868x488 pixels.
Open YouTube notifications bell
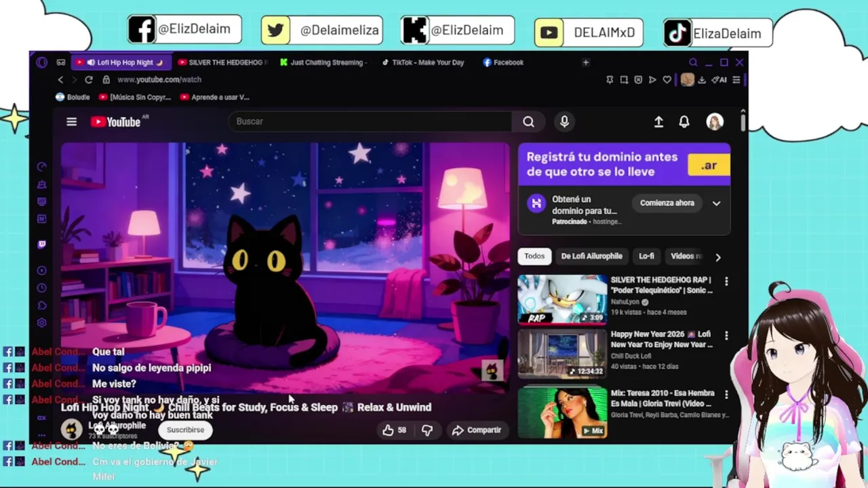click(x=684, y=121)
